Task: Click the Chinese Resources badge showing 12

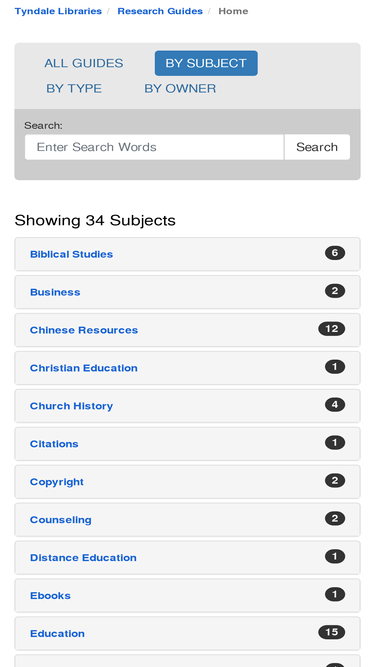Action: 332,329
